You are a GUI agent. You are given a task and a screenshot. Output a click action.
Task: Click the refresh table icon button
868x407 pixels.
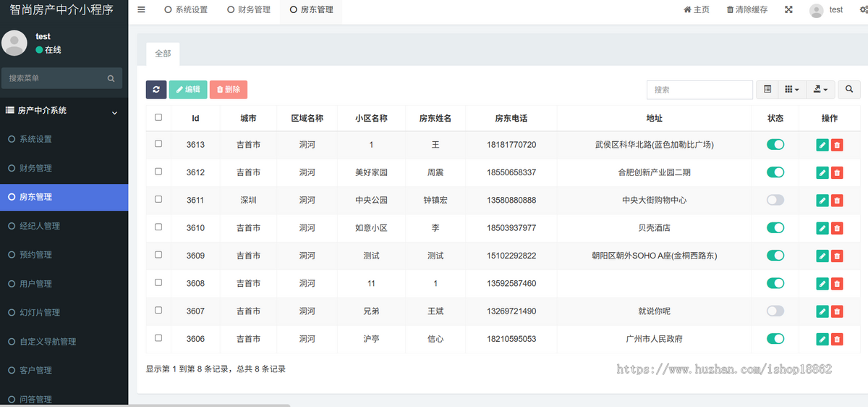[x=156, y=90]
